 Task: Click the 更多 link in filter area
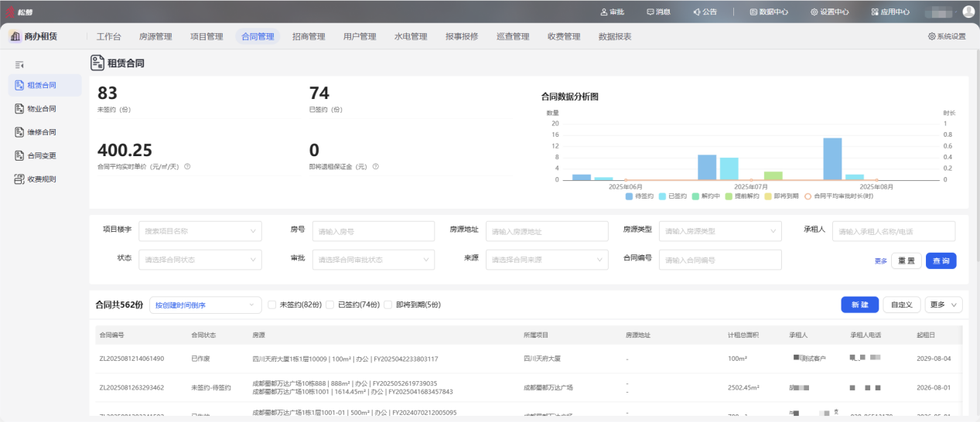881,260
